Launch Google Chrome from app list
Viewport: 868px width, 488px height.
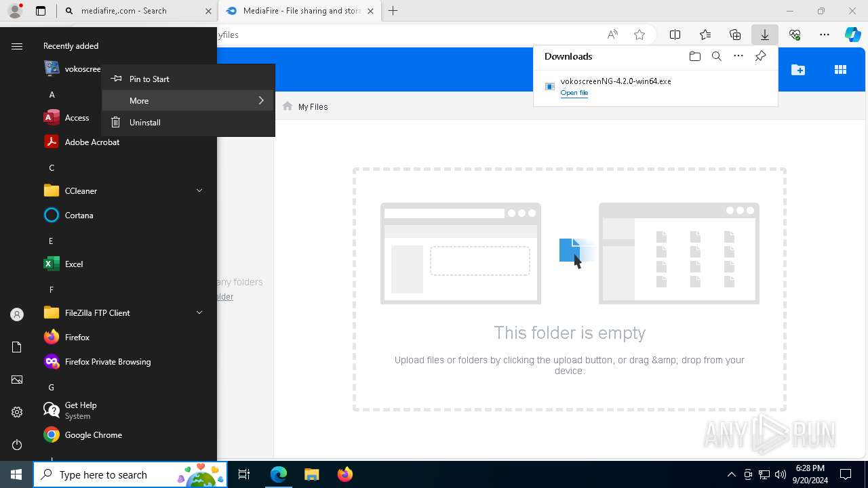tap(125, 434)
